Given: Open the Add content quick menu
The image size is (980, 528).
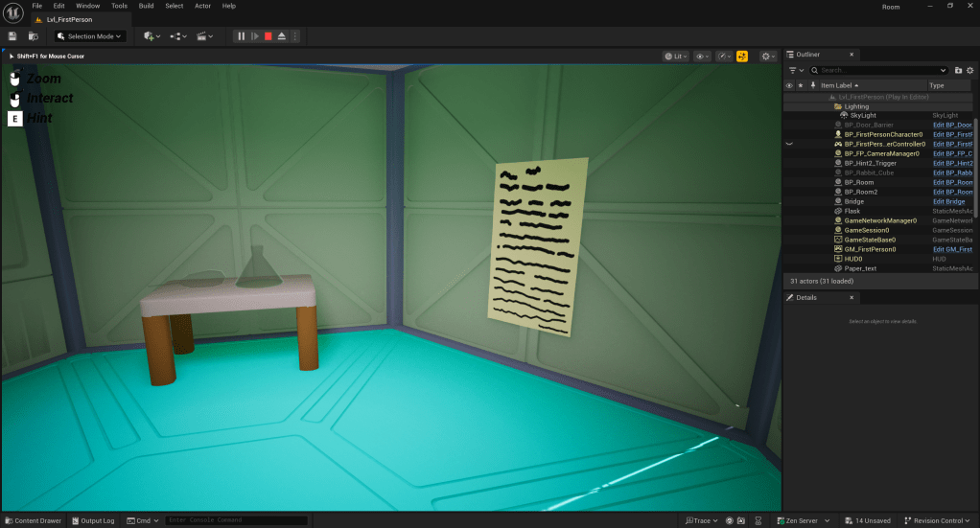Looking at the screenshot, I should pyautogui.click(x=152, y=36).
